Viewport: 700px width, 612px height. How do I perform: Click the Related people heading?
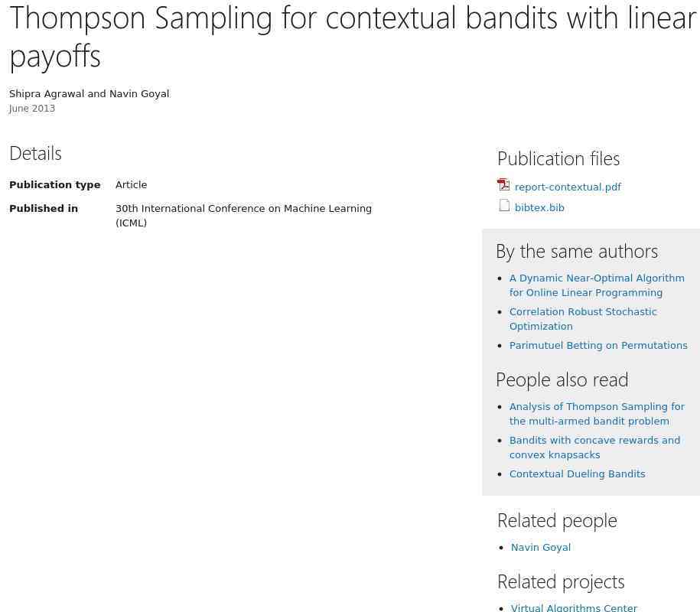[x=557, y=521]
